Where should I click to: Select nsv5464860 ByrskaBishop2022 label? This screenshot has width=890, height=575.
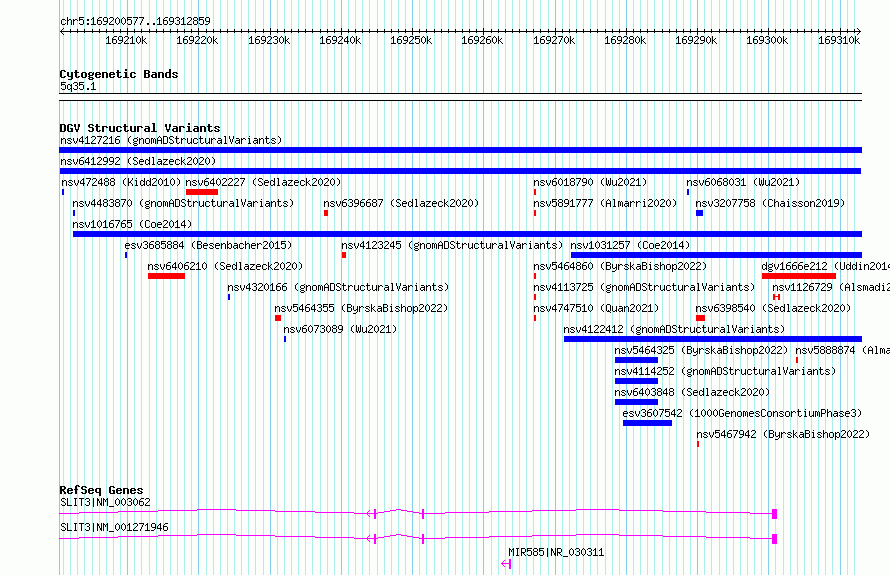click(x=620, y=266)
